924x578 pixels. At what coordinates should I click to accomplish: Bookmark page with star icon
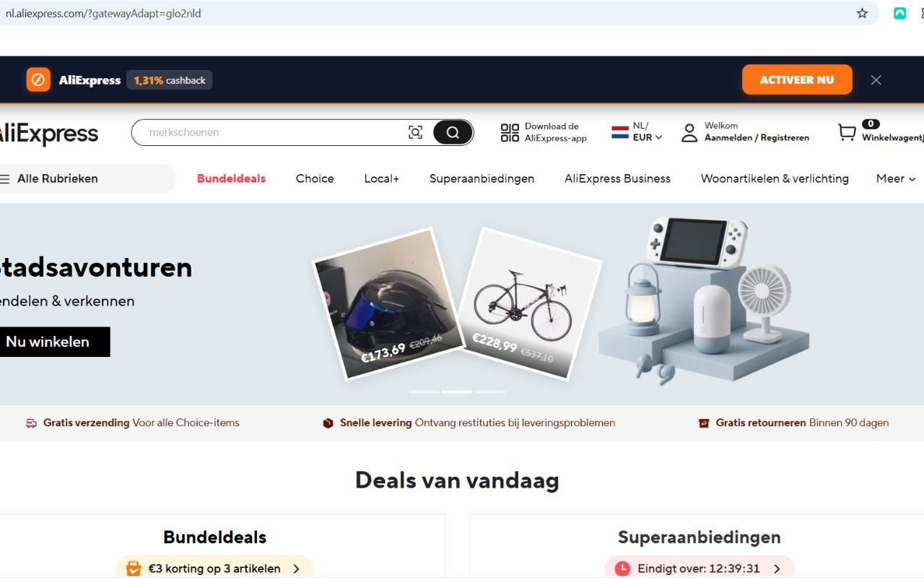(x=862, y=13)
